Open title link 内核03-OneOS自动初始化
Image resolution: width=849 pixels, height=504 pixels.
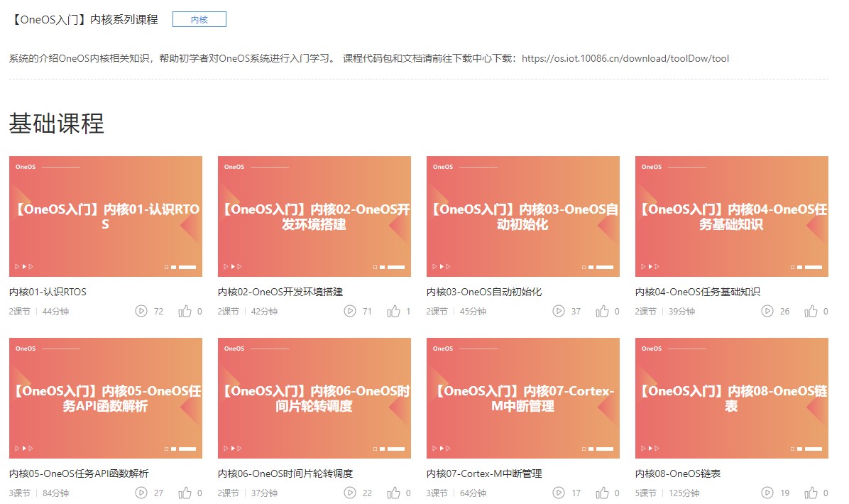coord(484,292)
